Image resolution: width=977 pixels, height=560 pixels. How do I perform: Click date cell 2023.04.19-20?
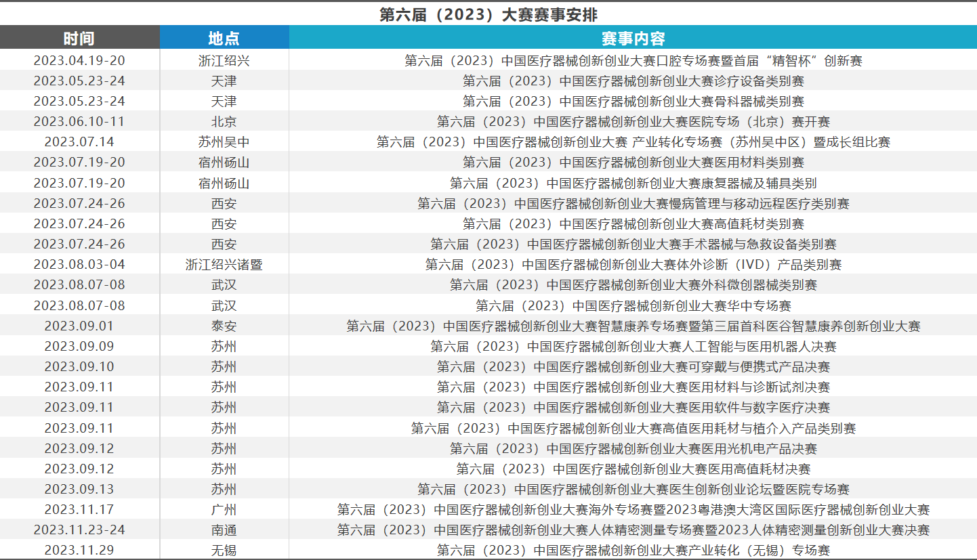pyautogui.click(x=79, y=60)
